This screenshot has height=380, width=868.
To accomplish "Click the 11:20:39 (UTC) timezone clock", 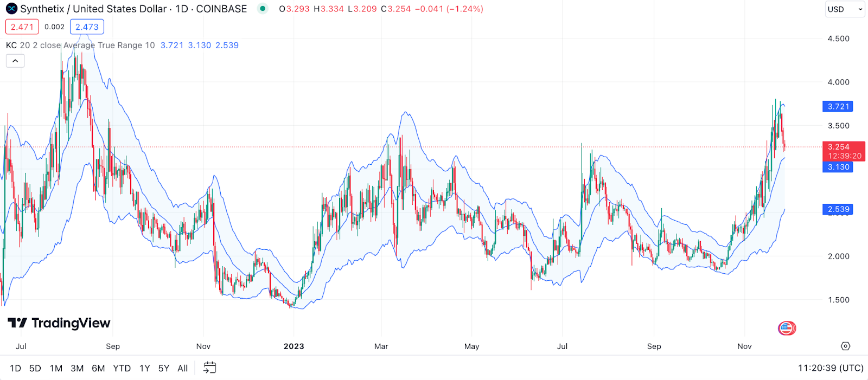I will point(831,368).
